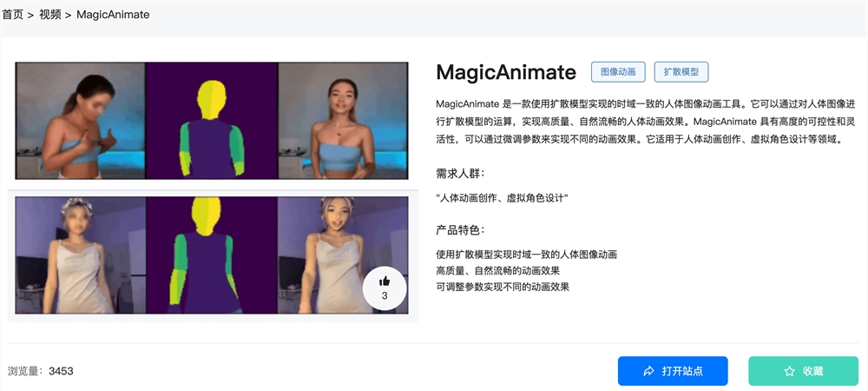Click the top demo image's segmentation mask panel
This screenshot has width=868, height=391.
coord(212,121)
